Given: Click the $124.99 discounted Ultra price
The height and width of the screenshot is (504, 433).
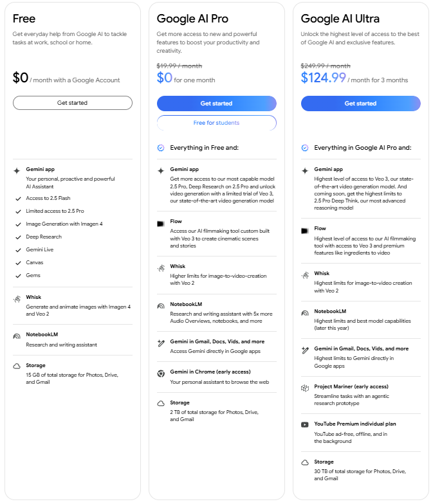Looking at the screenshot, I should coord(324,78).
